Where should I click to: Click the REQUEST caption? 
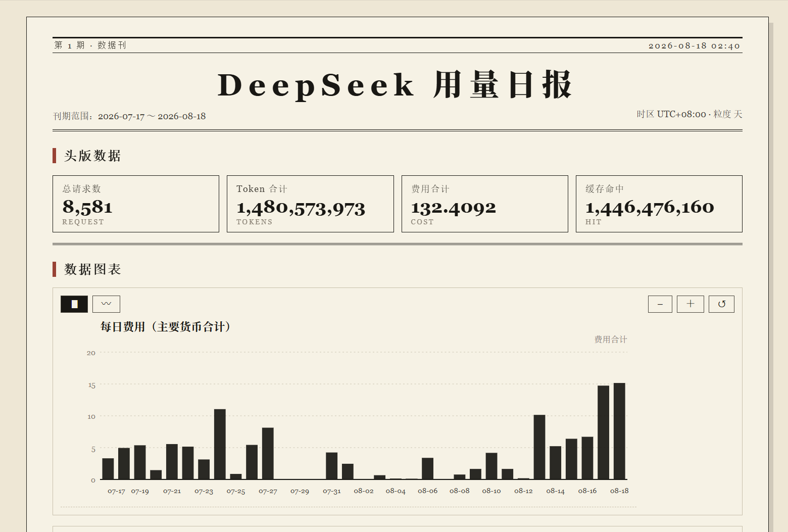(x=83, y=222)
